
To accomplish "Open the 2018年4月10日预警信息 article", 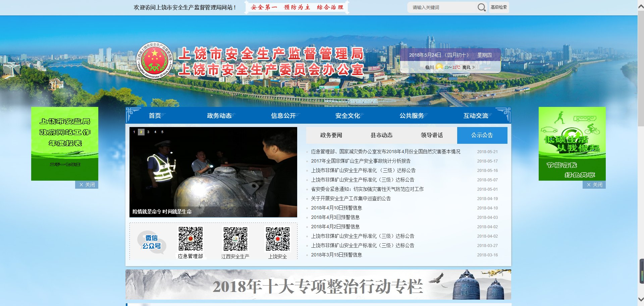I will [337, 208].
